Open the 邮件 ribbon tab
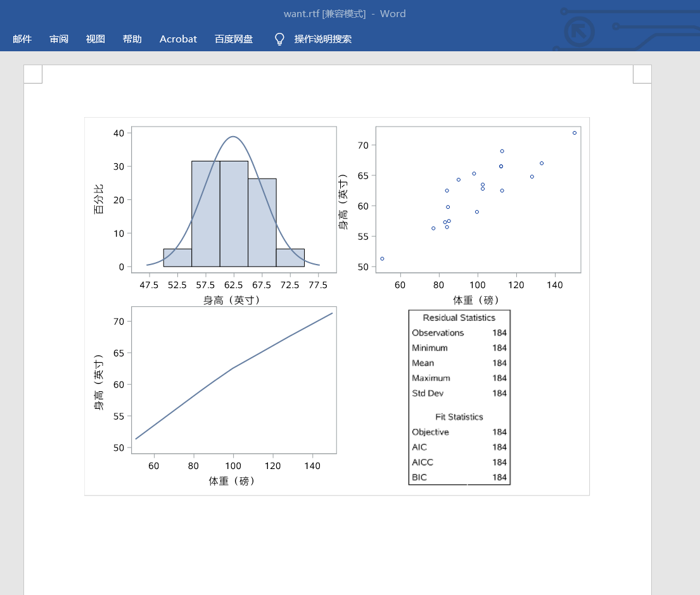Viewport: 700px width, 595px height. coord(22,39)
